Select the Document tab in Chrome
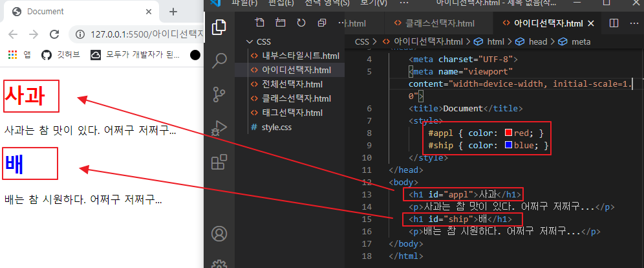Viewport: 644px width, 268px height. pos(81,12)
